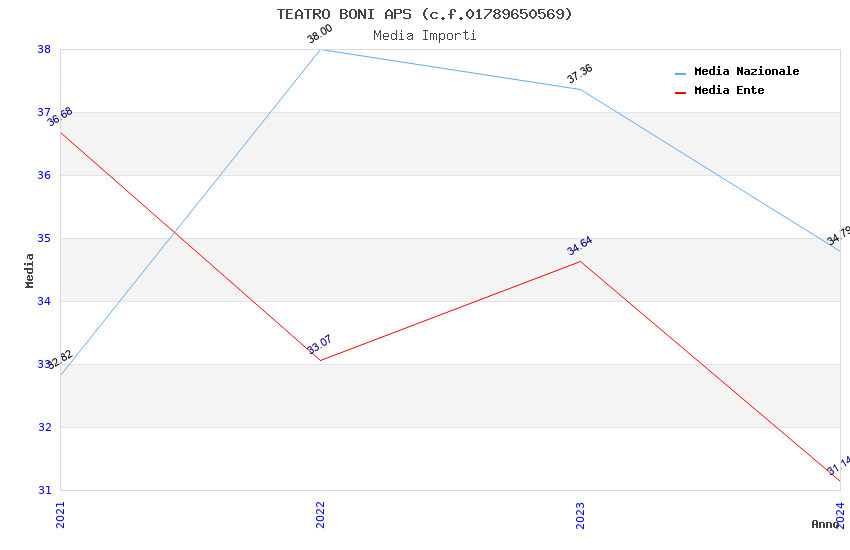Screen dimensions: 850x550
Task: Click the 38.00 data label
Action: coord(320,34)
